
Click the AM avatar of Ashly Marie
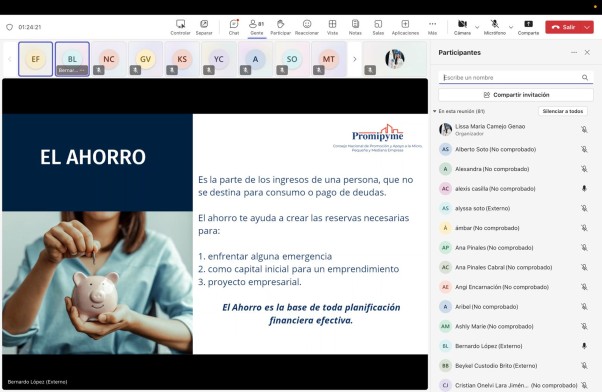coord(445,326)
